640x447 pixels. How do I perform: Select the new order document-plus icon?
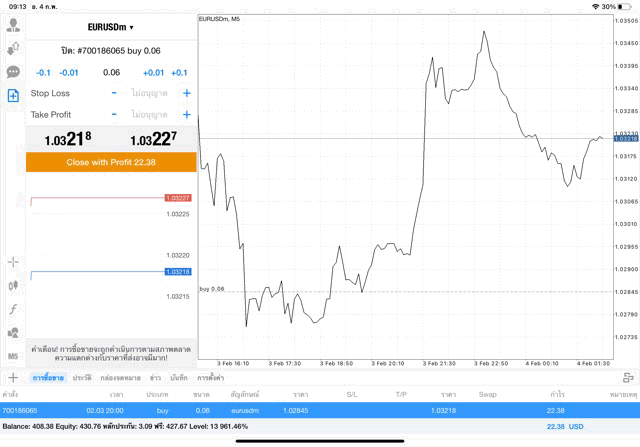coord(13,96)
